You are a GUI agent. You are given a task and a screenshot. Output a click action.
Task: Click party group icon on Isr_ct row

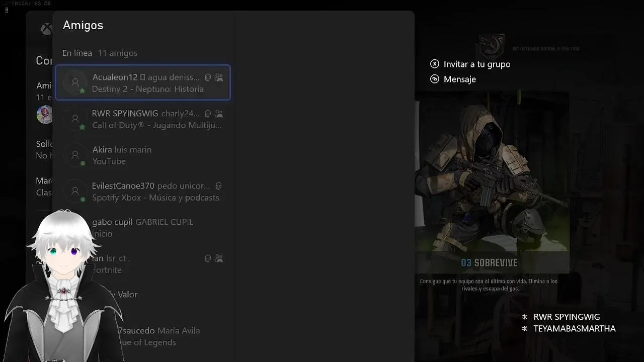(x=219, y=258)
